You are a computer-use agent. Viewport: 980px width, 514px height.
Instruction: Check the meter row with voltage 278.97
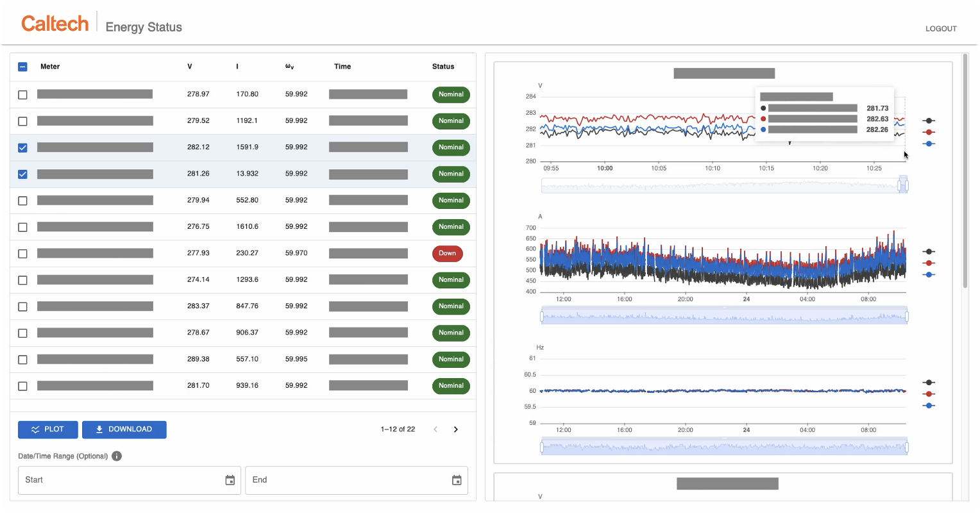tap(23, 95)
